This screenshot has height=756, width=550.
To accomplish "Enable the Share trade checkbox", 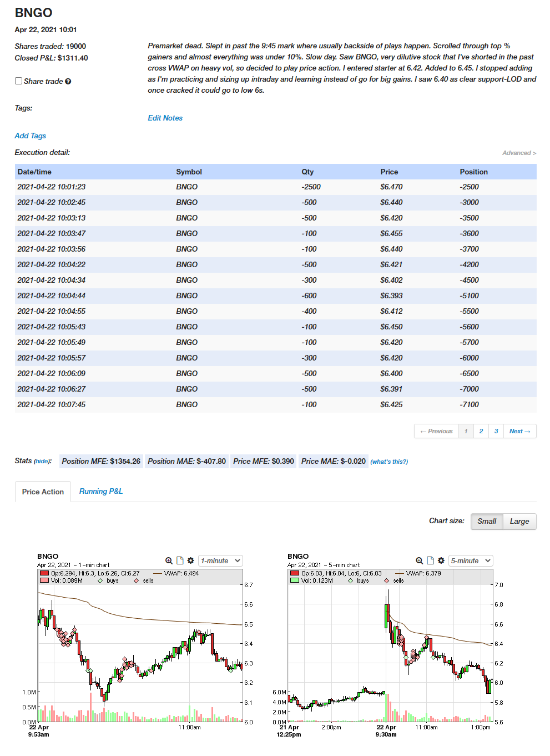I will tap(18, 81).
